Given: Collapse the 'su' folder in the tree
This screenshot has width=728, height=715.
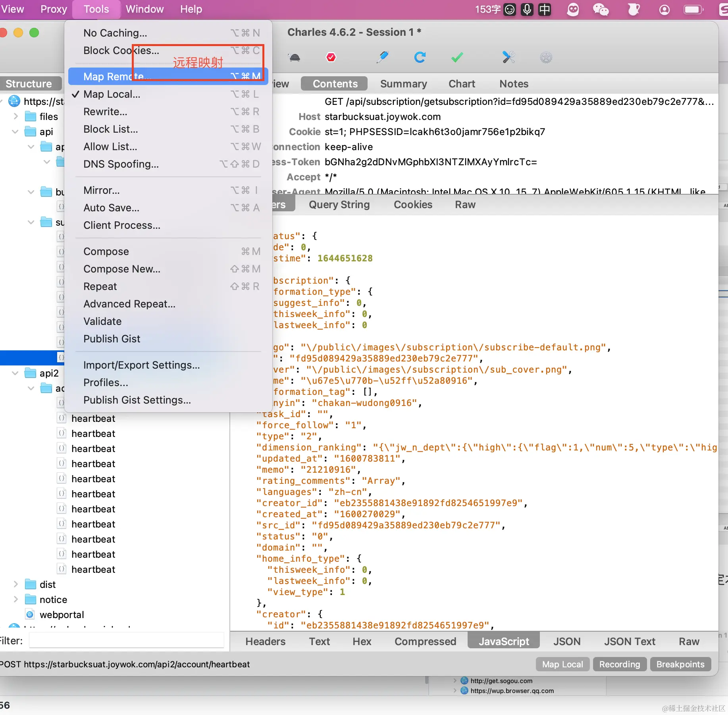Looking at the screenshot, I should (x=31, y=222).
